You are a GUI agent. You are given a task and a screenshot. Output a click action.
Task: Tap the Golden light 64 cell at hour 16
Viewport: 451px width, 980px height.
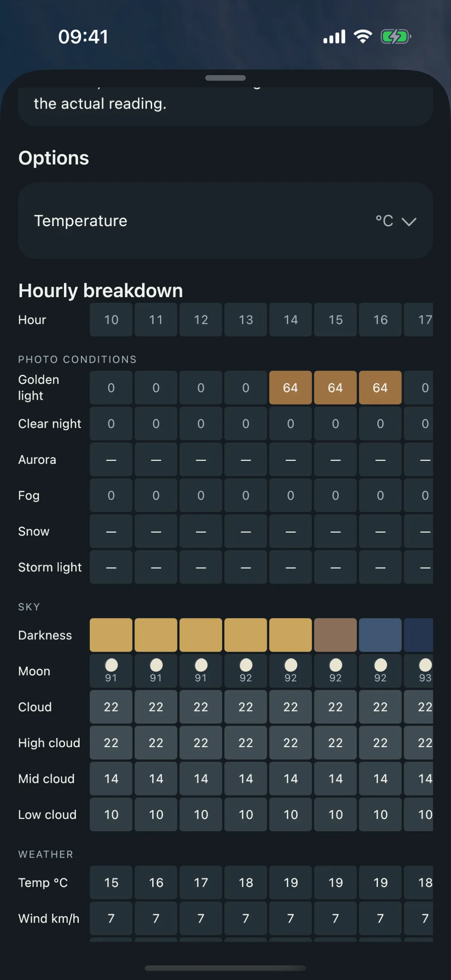pos(380,388)
